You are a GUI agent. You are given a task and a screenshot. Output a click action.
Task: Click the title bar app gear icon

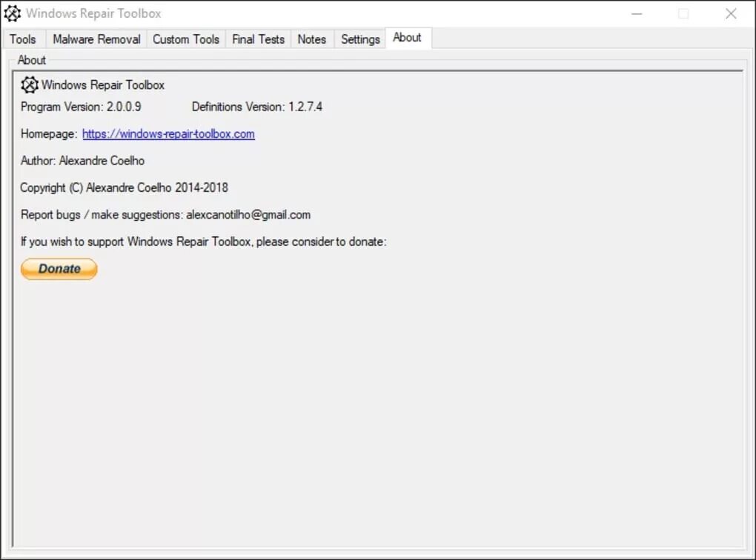[12, 13]
